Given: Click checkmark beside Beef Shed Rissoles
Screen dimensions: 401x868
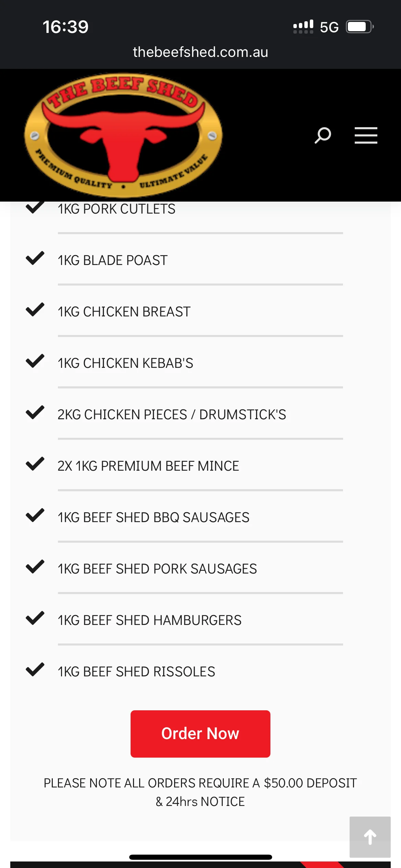Looking at the screenshot, I should click(35, 670).
